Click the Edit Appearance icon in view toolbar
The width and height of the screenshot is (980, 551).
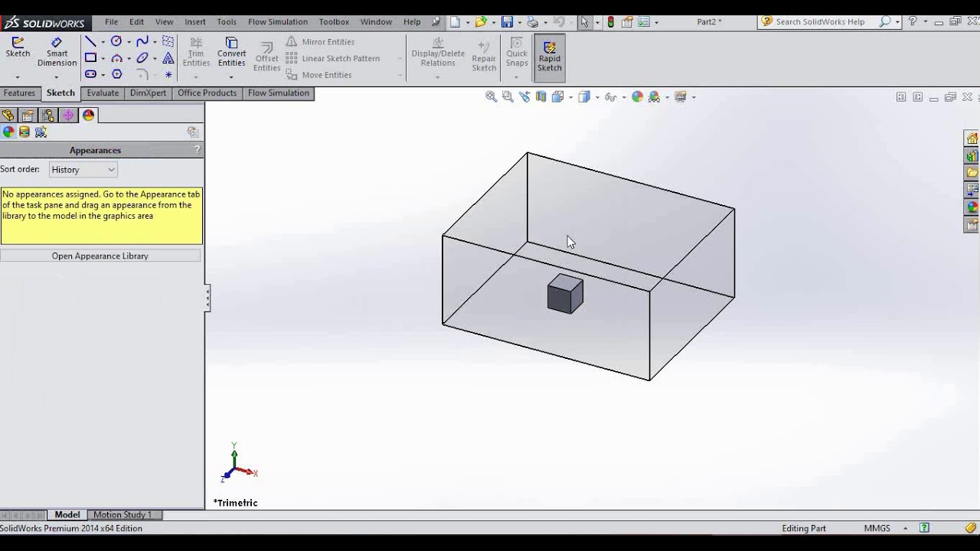637,96
